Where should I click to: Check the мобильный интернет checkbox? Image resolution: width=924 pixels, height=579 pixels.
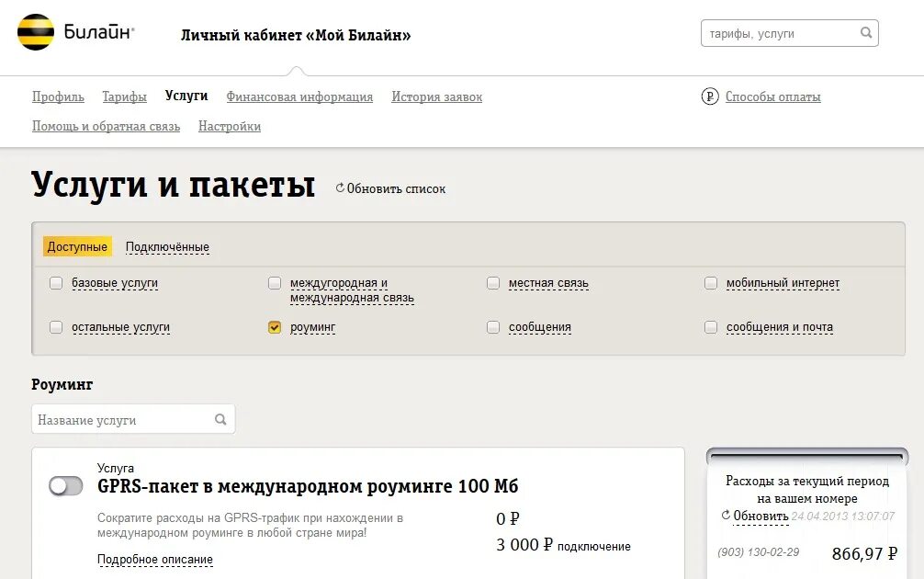pyautogui.click(x=711, y=283)
